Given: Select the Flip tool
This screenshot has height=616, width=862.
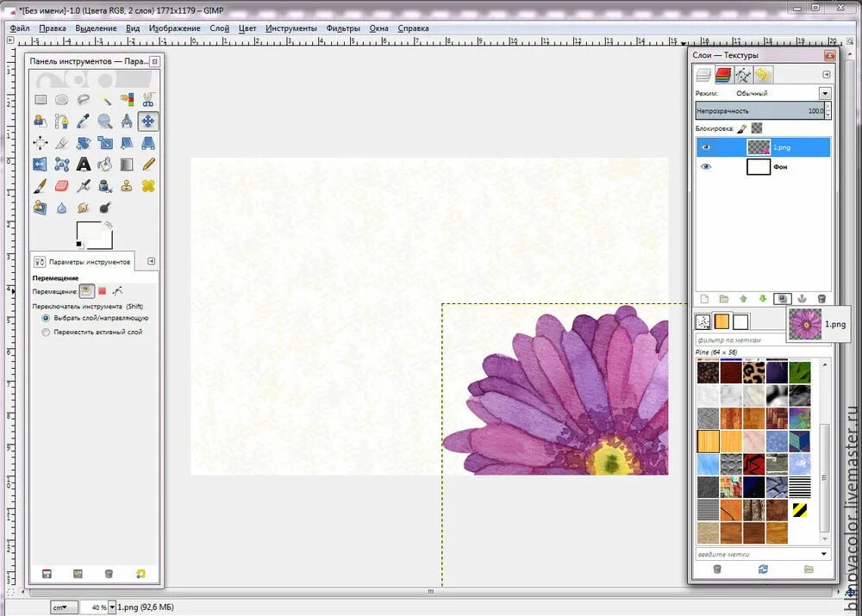Looking at the screenshot, I should click(x=41, y=165).
